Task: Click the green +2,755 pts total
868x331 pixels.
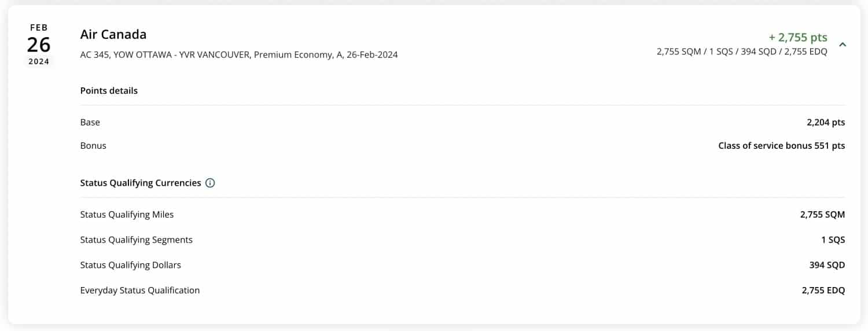Action: [798, 38]
